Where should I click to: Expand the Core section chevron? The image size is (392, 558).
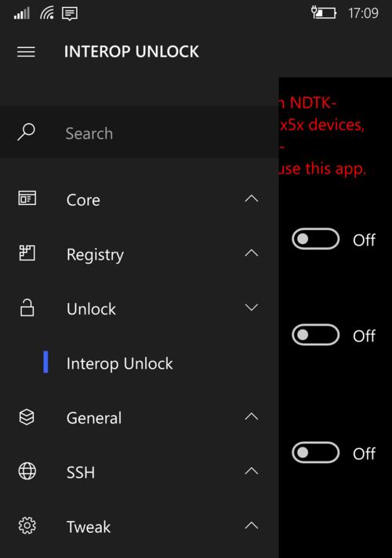(x=252, y=199)
